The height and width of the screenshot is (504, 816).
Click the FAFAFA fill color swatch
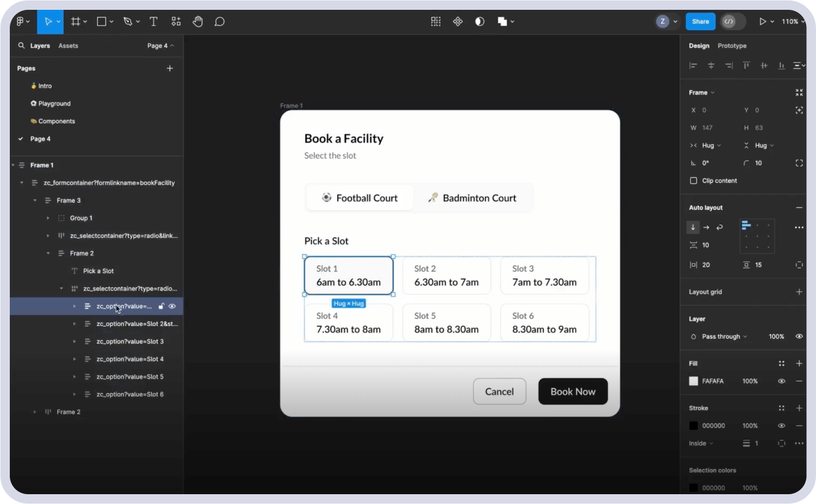coord(693,381)
